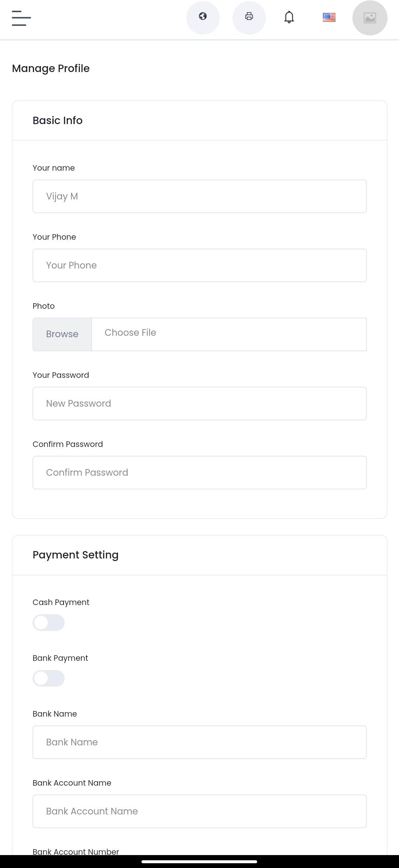Open the hamburger sidebar menu
The width and height of the screenshot is (399, 868).
pyautogui.click(x=21, y=18)
